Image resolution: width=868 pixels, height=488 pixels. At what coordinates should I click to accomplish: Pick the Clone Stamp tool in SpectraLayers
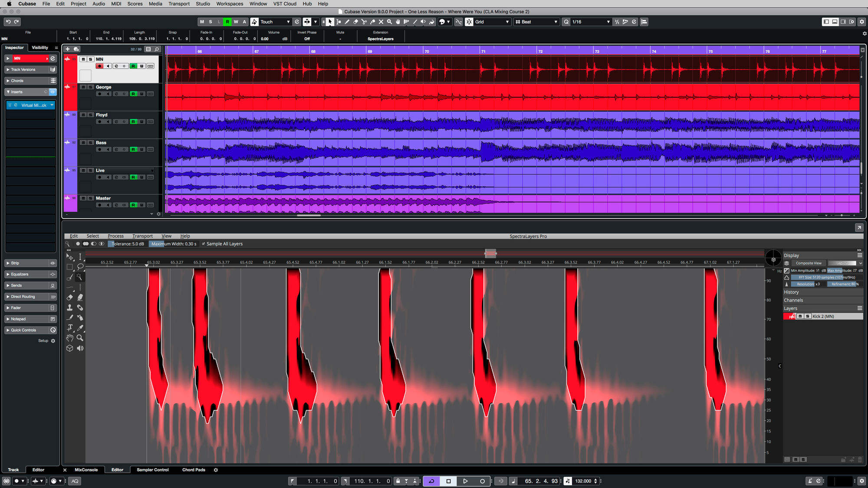[x=69, y=308]
